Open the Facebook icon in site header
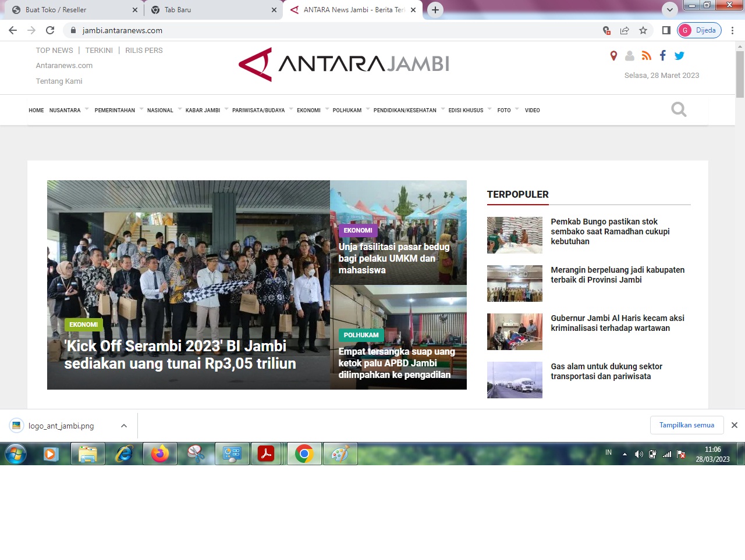 [x=662, y=55]
